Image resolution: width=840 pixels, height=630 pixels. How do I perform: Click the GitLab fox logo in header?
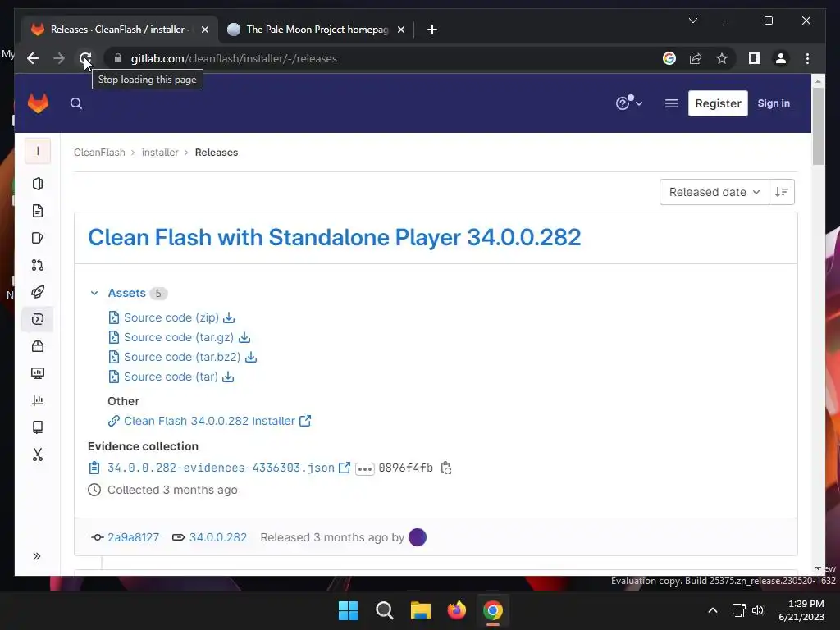point(38,103)
